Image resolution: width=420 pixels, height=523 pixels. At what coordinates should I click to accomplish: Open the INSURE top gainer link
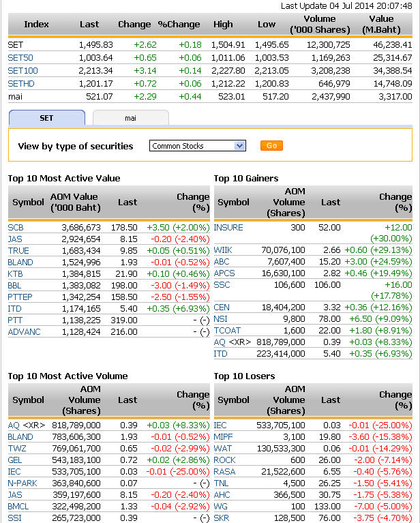(228, 227)
